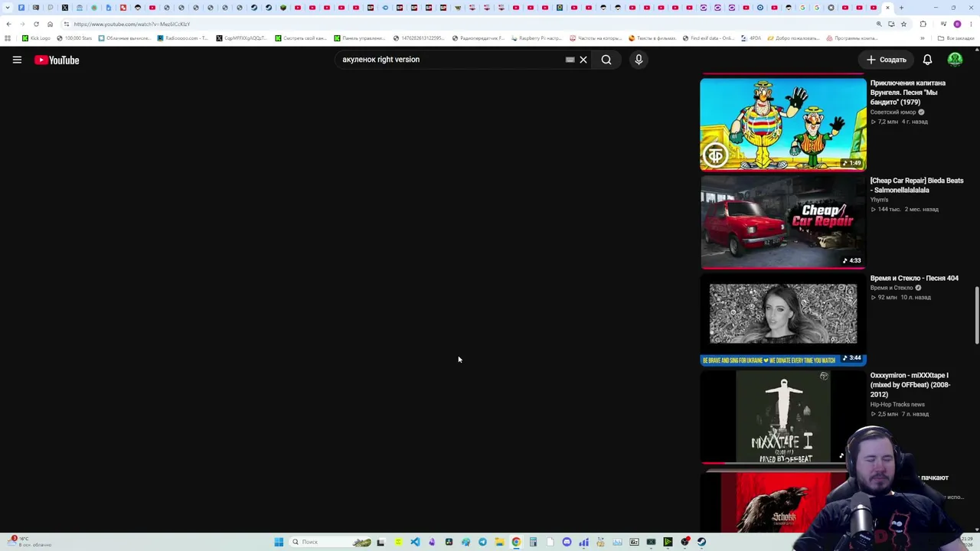Open the Windows Start button

tap(279, 542)
